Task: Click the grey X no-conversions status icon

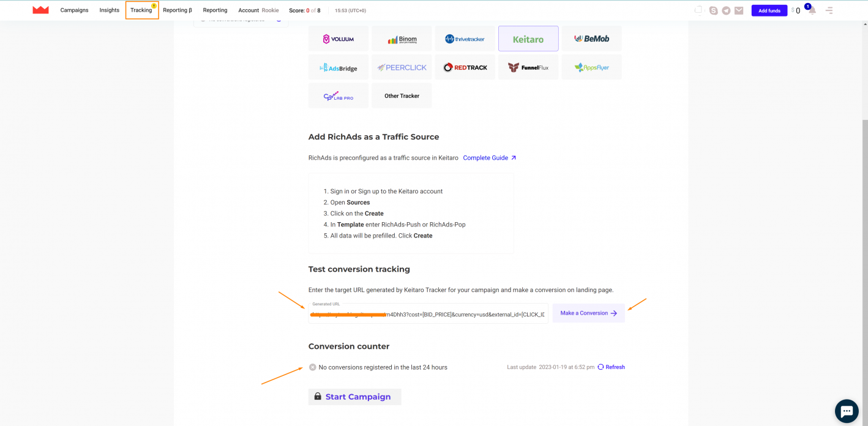Action: [x=312, y=367]
